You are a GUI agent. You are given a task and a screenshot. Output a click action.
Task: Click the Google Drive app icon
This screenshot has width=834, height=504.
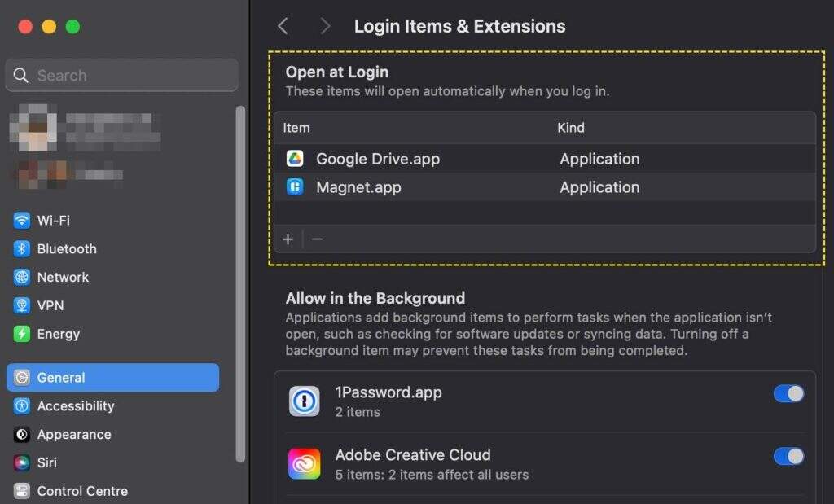tap(295, 159)
